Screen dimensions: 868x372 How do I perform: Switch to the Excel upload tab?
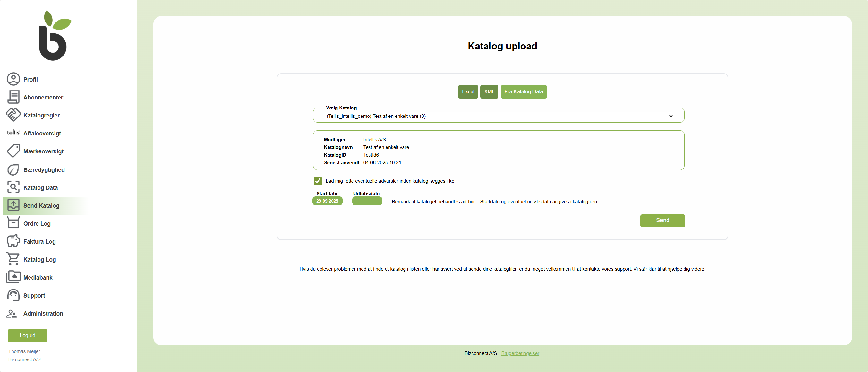pos(468,92)
